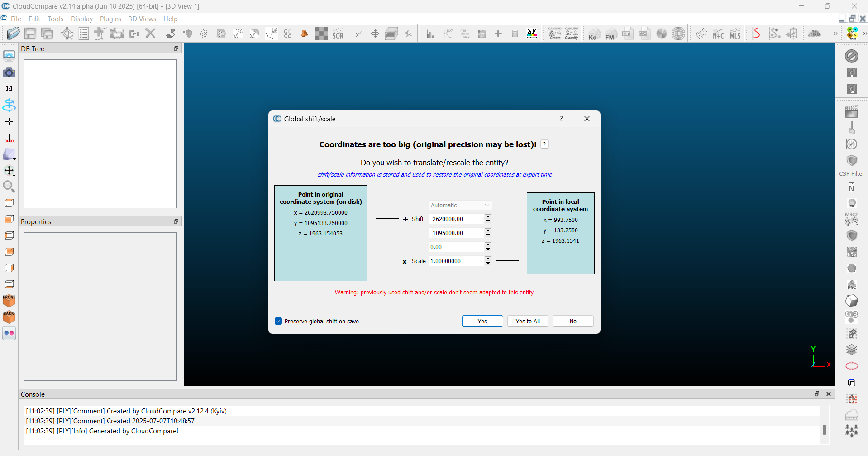Open the Plugins menu
Image resolution: width=868 pixels, height=456 pixels.
pyautogui.click(x=110, y=19)
